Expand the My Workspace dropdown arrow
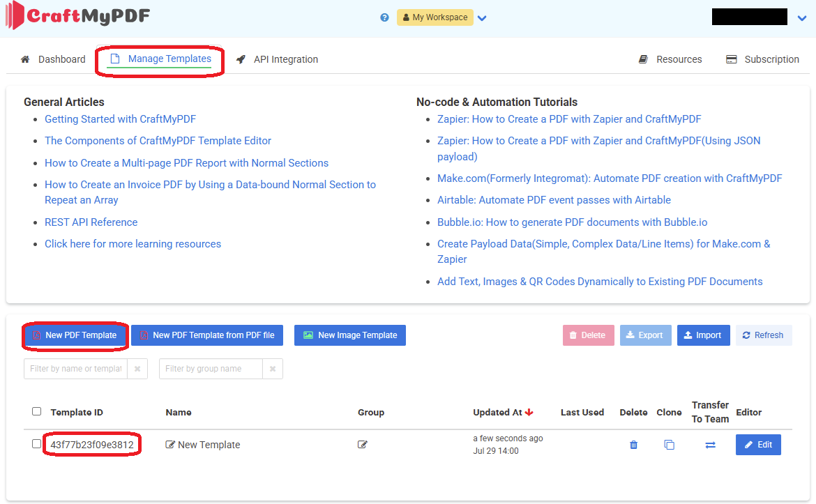The width and height of the screenshot is (816, 504). [x=482, y=18]
